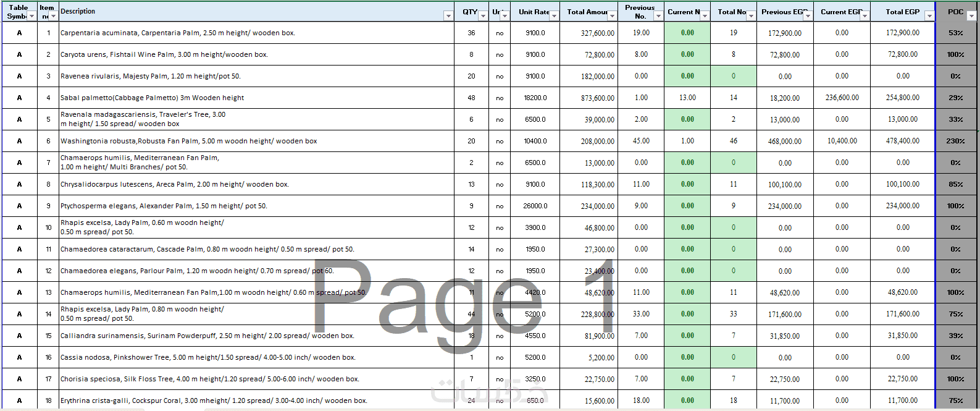Open the Item no. filter dropdown
This screenshot has width=980, height=411.
point(53,16)
